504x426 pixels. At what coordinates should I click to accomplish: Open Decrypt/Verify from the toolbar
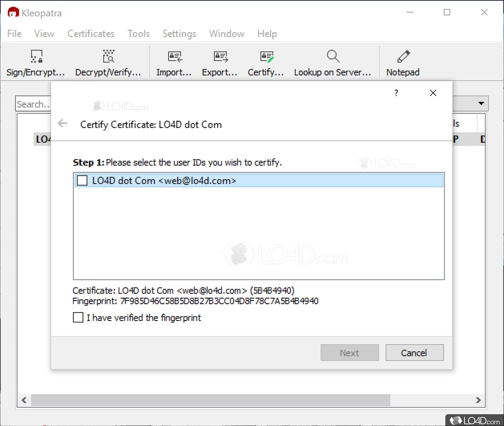(x=108, y=62)
